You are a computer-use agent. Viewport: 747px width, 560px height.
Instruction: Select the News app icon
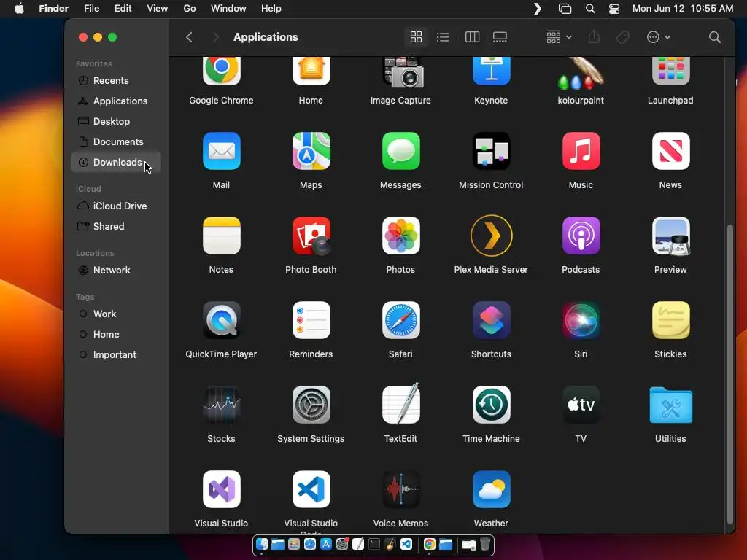[671, 151]
